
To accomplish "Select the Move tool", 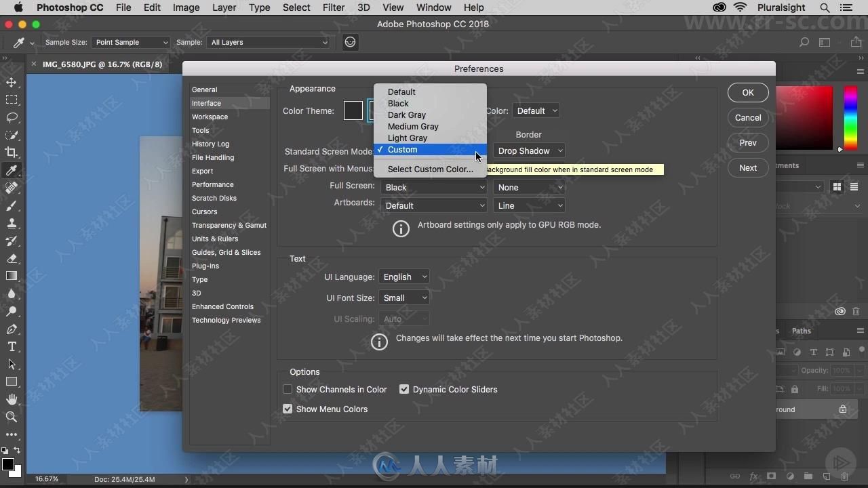I will (x=12, y=82).
